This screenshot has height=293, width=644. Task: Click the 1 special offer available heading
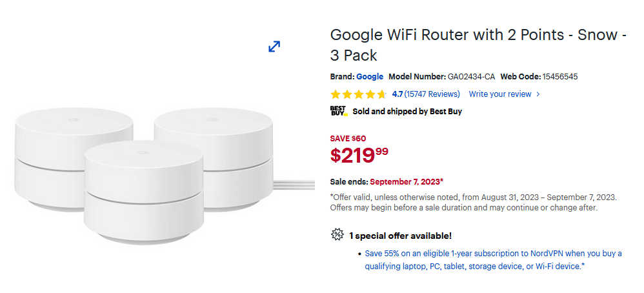(400, 236)
